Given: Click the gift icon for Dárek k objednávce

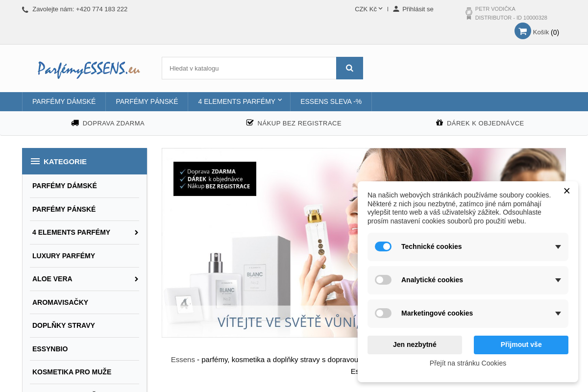Looking at the screenshot, I should point(440,122).
